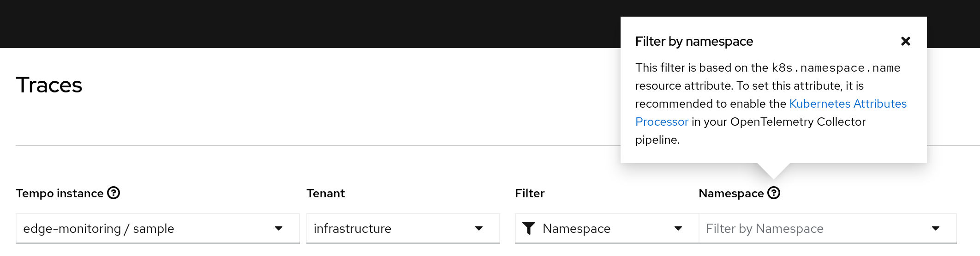Expand the Filter type dropdown set to Namespace
This screenshot has width=980, height=256.
point(600,228)
